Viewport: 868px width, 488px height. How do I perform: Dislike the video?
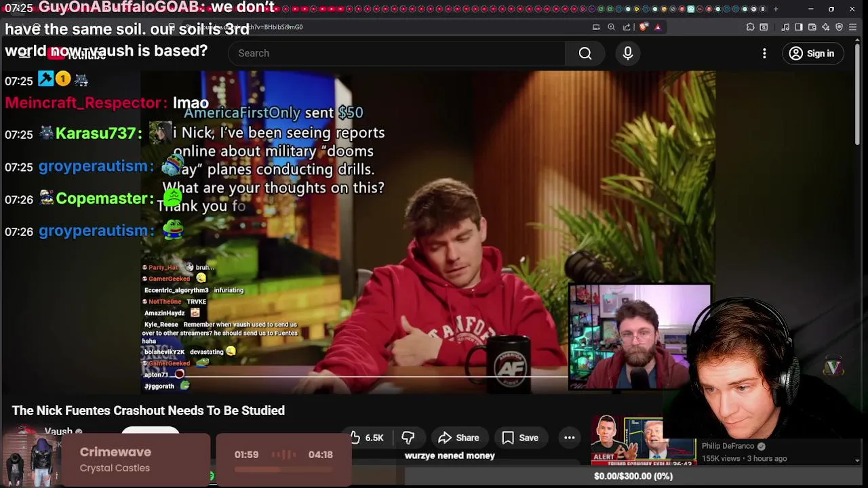408,438
